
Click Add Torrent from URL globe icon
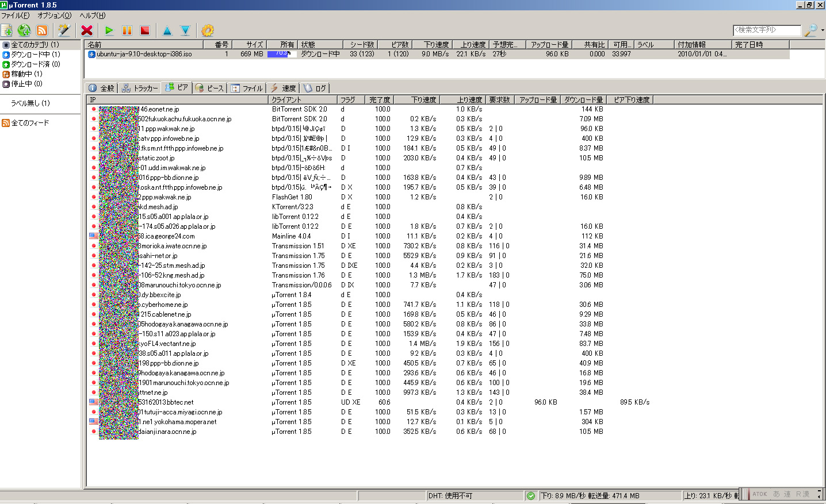(x=24, y=30)
